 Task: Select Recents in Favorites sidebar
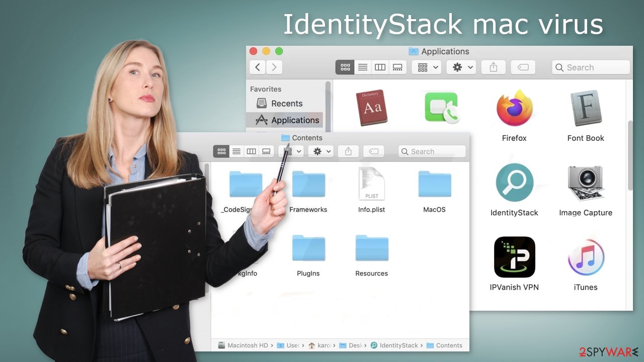[x=287, y=104]
